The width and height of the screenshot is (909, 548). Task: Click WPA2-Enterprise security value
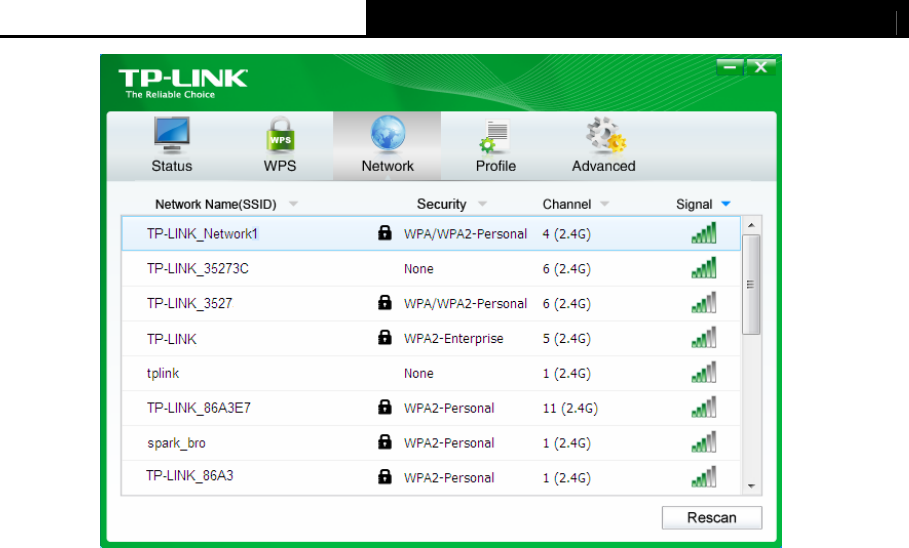tap(453, 339)
